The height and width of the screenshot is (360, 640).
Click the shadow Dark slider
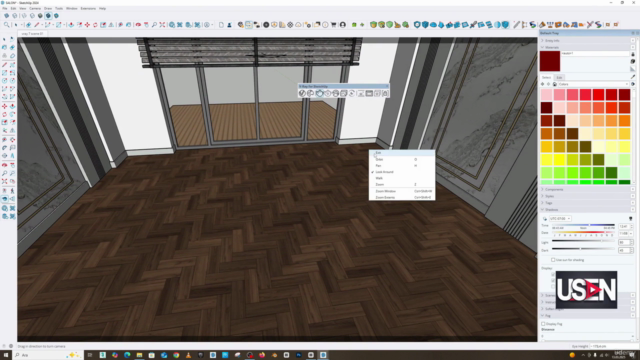[583, 248]
